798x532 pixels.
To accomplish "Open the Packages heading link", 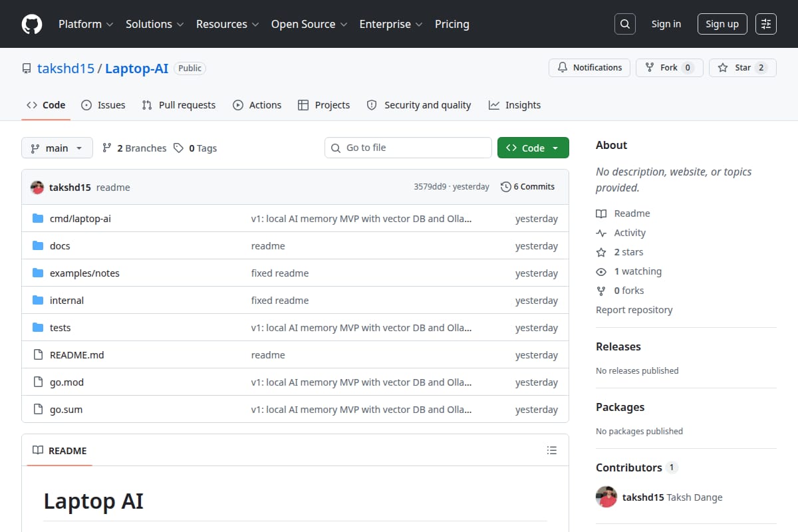I will [620, 407].
